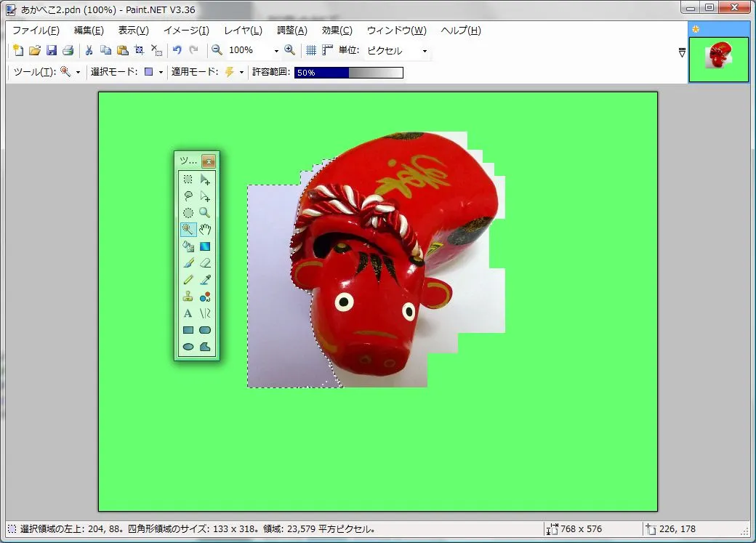Select the あかべこ image thumbnail

[718, 59]
